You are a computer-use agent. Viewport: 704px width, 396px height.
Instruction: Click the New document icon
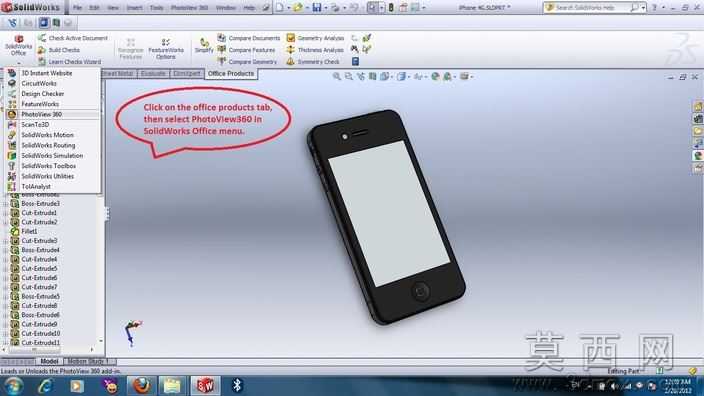click(x=280, y=7)
